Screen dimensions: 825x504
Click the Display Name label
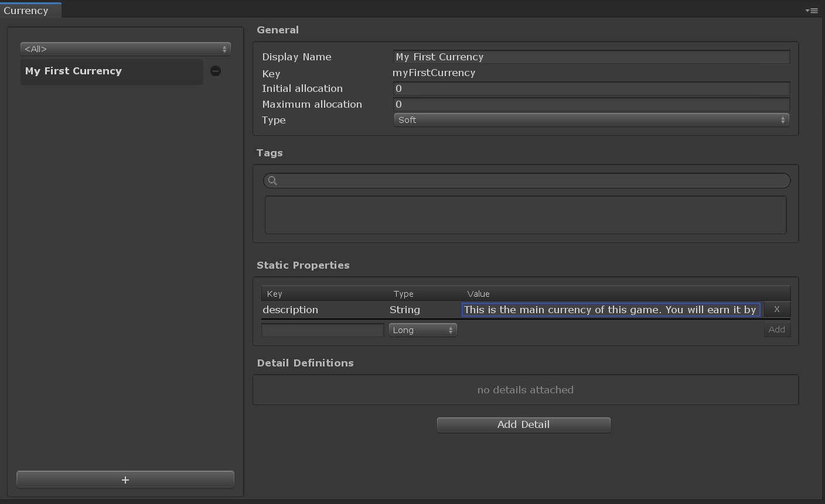[296, 57]
